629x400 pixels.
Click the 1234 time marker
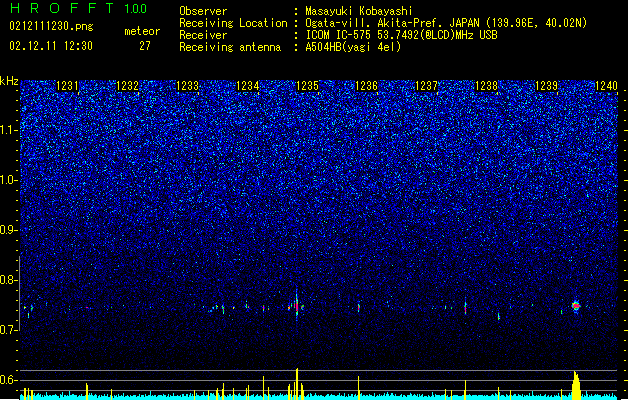pos(248,86)
